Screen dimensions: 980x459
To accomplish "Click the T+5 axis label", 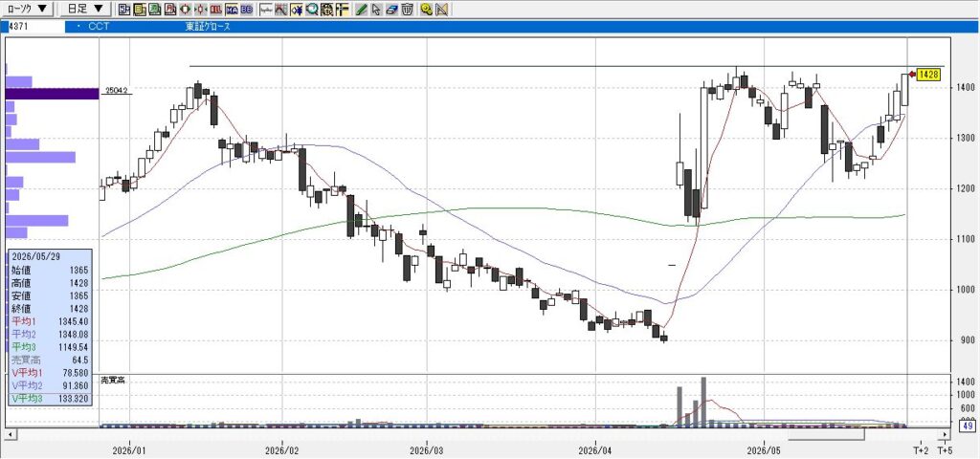I will tap(945, 449).
